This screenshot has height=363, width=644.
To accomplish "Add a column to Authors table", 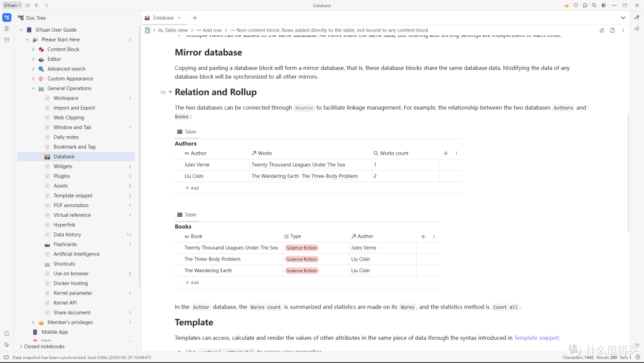I will [445, 153].
